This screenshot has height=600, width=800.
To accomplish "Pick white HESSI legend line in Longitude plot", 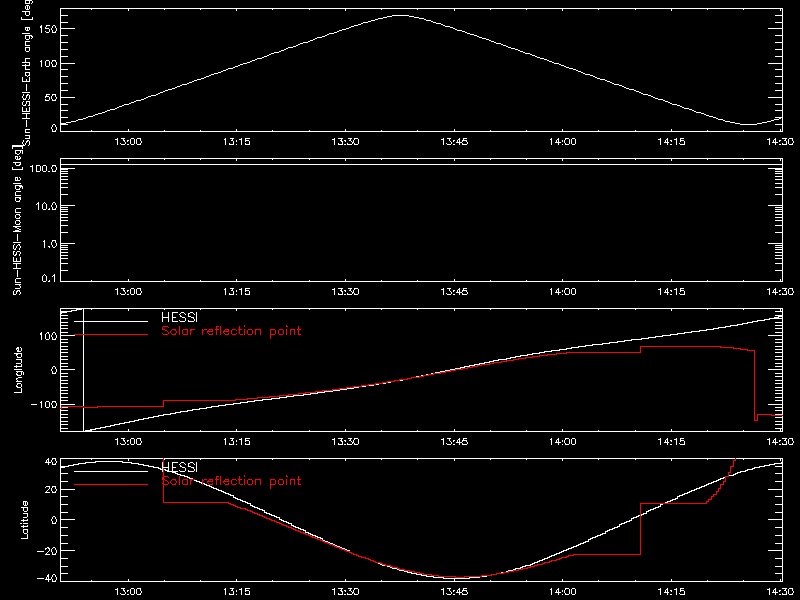I will click(x=111, y=321).
